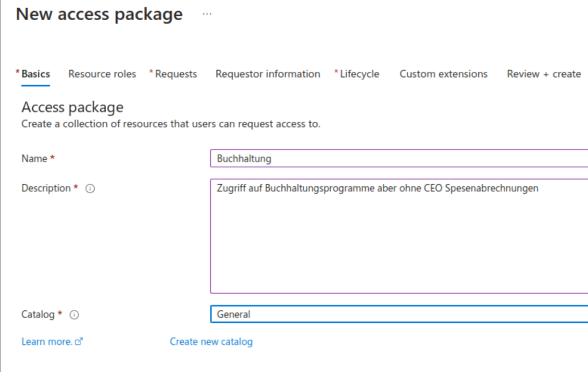588x372 pixels.
Task: Open the Requests tab
Action: [x=176, y=74]
